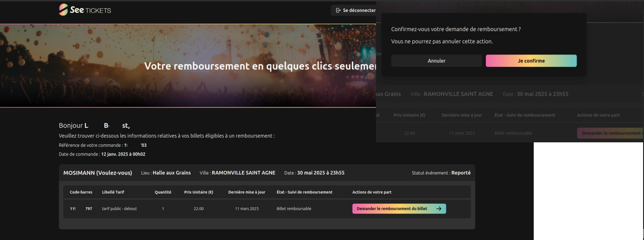
Task: Click the order date 12 janv. 2025 à 00h02
Action: click(x=123, y=154)
